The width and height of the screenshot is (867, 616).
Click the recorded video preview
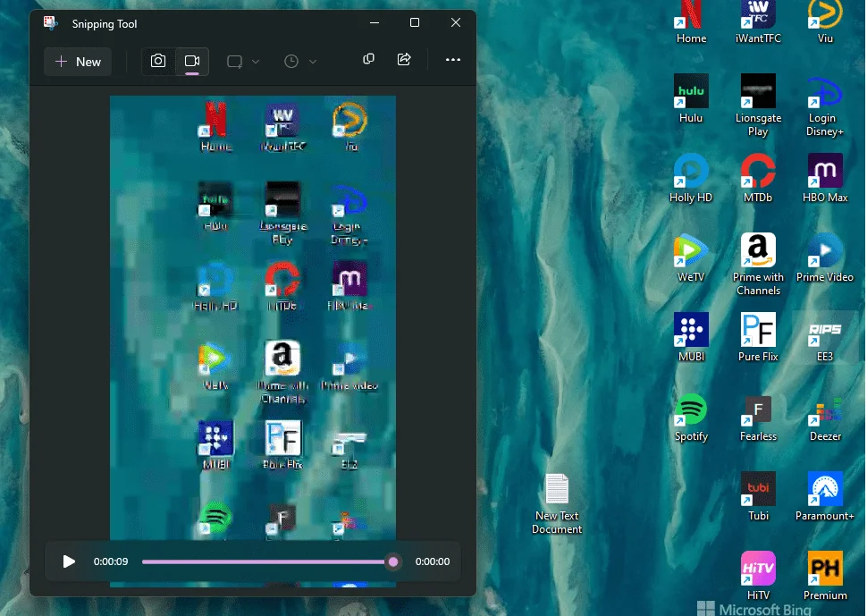pos(253,318)
